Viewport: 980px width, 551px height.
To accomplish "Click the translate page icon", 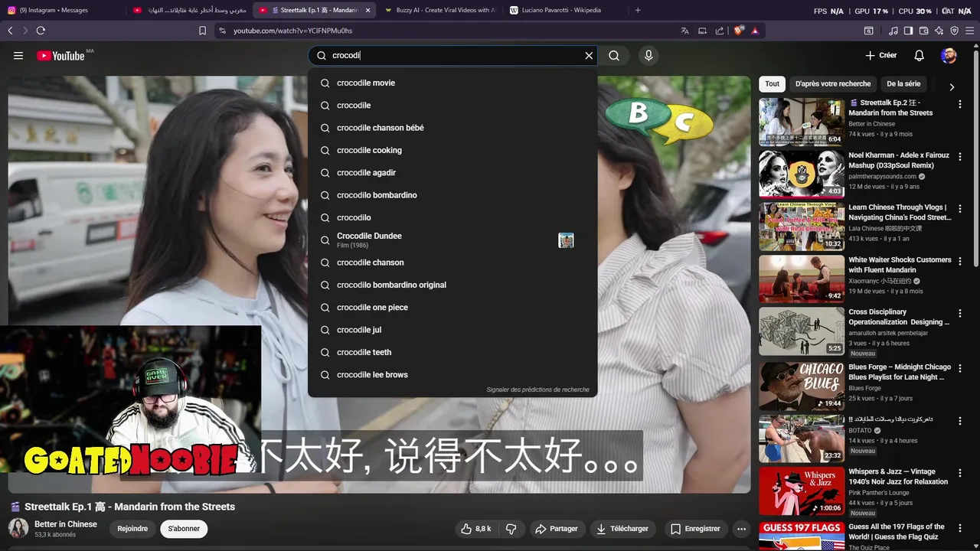I will pyautogui.click(x=684, y=31).
